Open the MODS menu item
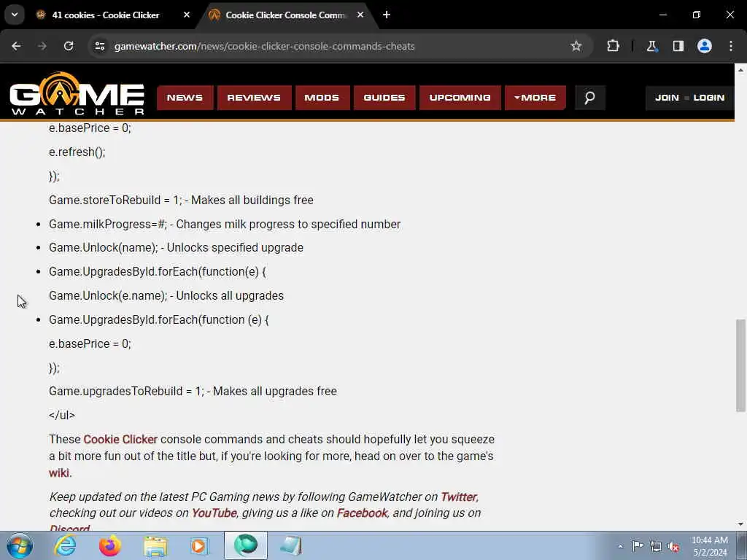The width and height of the screenshot is (747, 560). coord(322,98)
